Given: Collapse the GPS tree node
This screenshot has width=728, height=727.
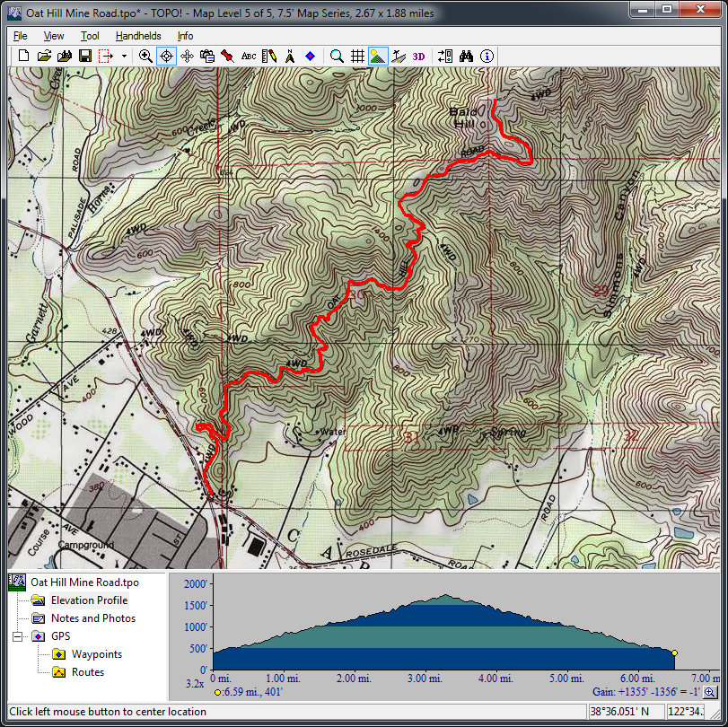Looking at the screenshot, I should (19, 636).
